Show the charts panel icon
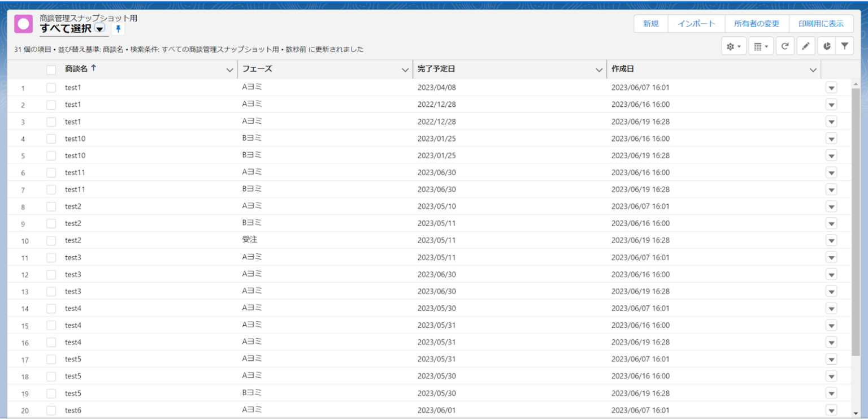The height and width of the screenshot is (419, 868). point(827,46)
